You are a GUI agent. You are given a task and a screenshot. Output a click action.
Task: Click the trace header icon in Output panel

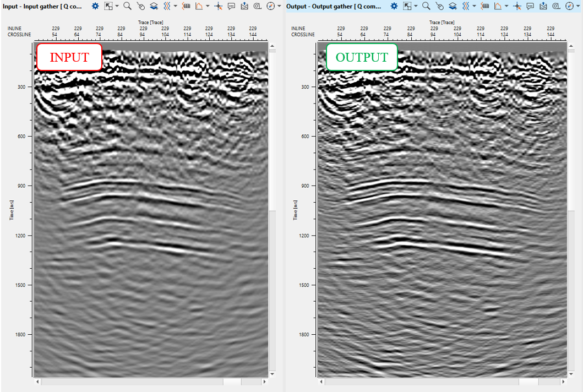point(484,6)
